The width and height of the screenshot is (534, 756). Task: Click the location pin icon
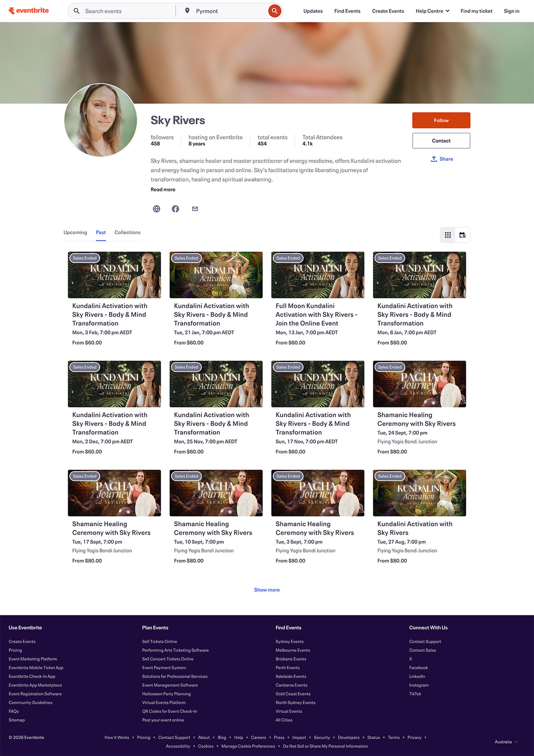(x=187, y=11)
